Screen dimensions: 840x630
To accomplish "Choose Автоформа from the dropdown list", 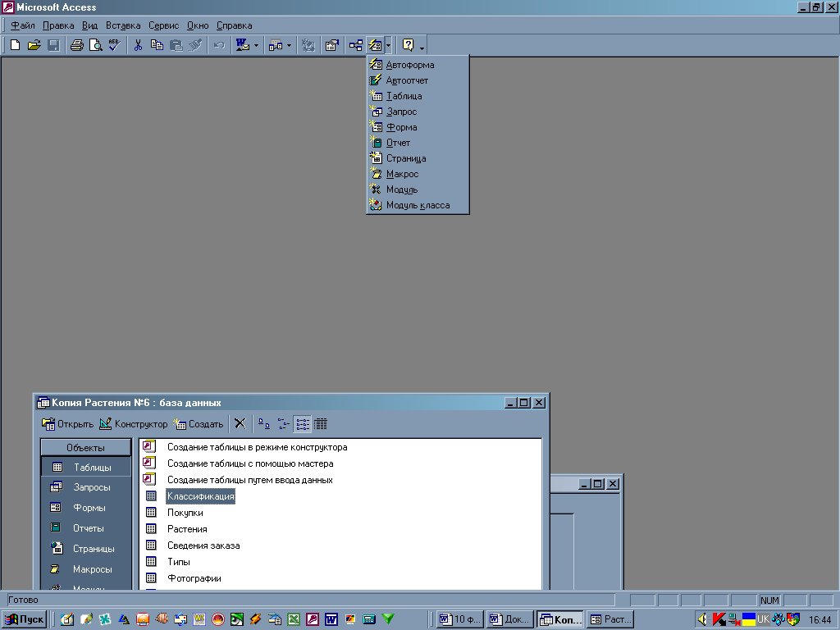I will pos(418,65).
